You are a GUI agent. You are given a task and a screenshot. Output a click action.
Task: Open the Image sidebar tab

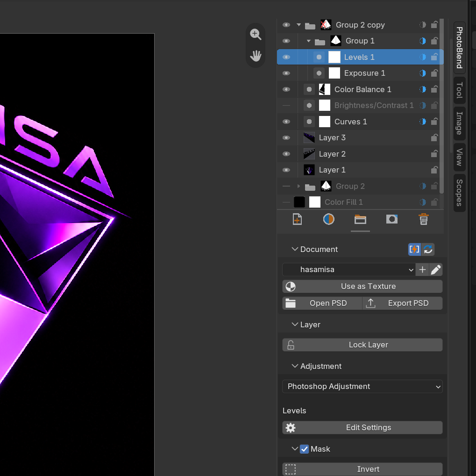coord(460,123)
